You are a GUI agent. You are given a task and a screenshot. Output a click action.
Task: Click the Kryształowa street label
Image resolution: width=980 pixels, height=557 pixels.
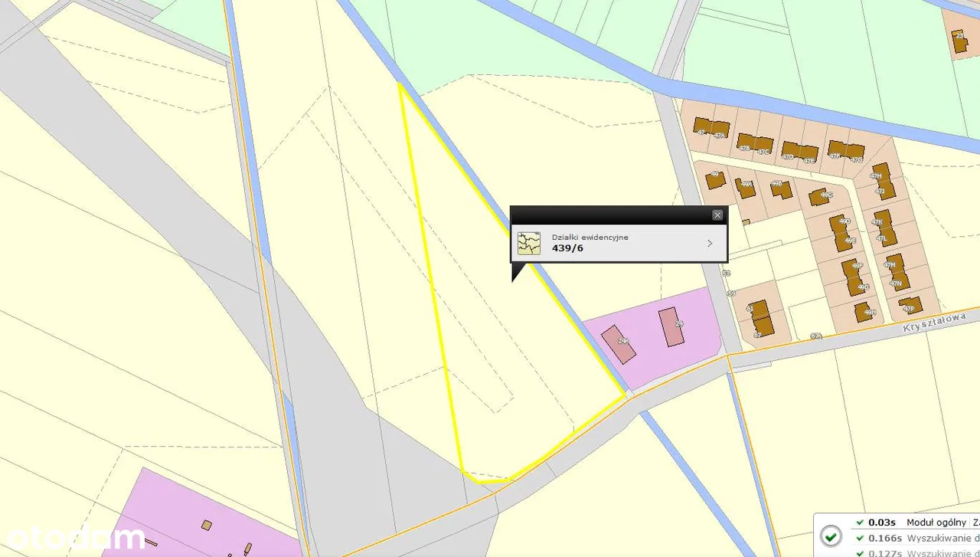coord(939,321)
